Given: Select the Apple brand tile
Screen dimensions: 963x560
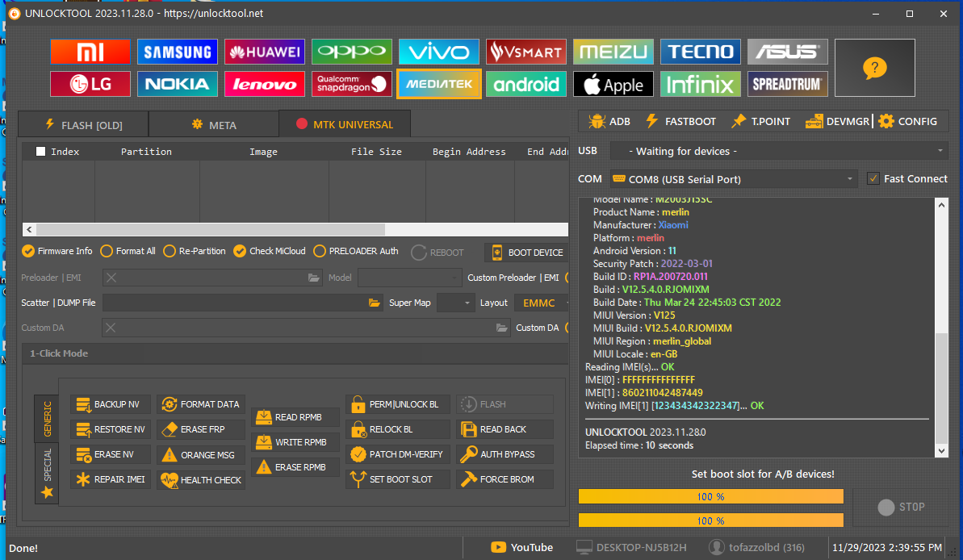Looking at the screenshot, I should (613, 84).
